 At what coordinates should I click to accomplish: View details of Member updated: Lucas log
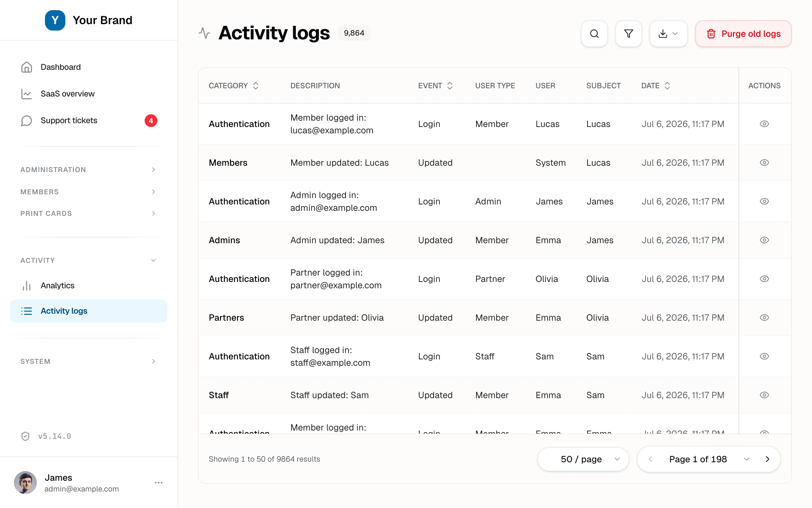[764, 163]
